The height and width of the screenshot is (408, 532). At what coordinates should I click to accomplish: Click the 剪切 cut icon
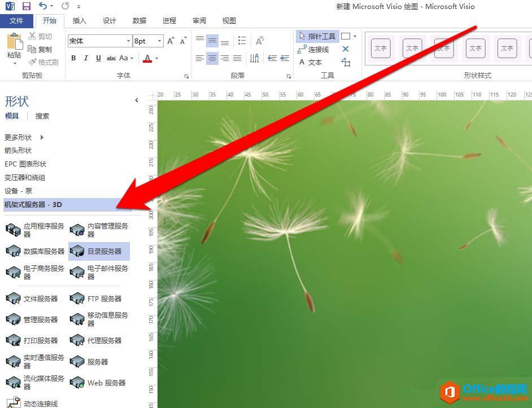tap(33, 36)
